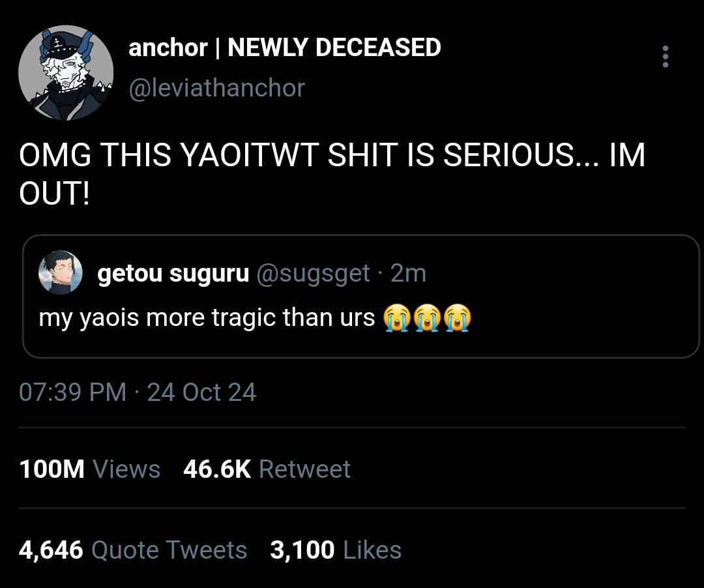Click display name "anchor | NEWLY DECEASED"
Screen dimensions: 704x588
[x=284, y=48]
